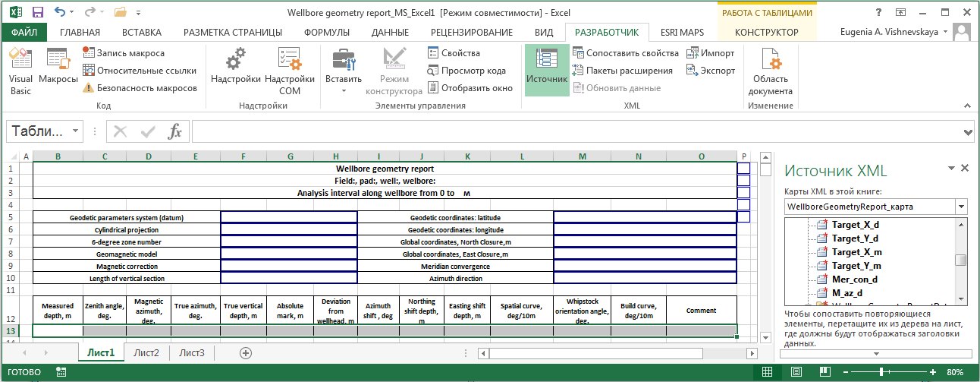Screen dimensions: 980x382
Task: Click the Wellbore geometry report title cell
Action: pyautogui.click(x=385, y=169)
